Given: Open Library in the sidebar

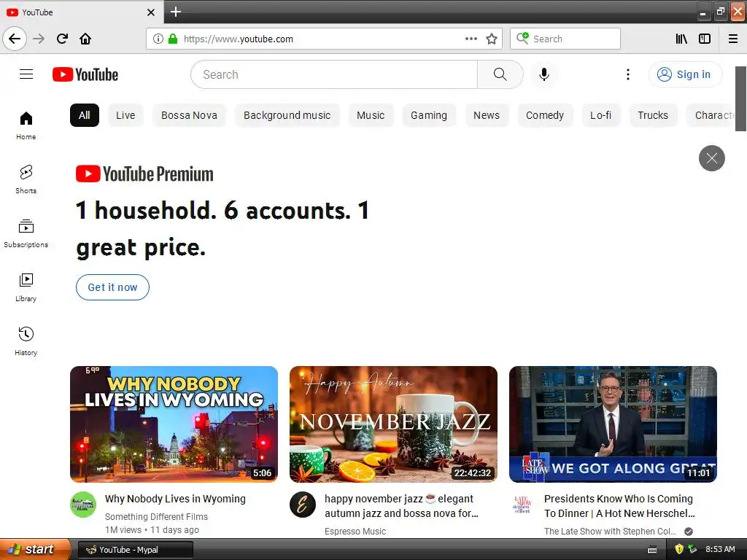Looking at the screenshot, I should (26, 287).
